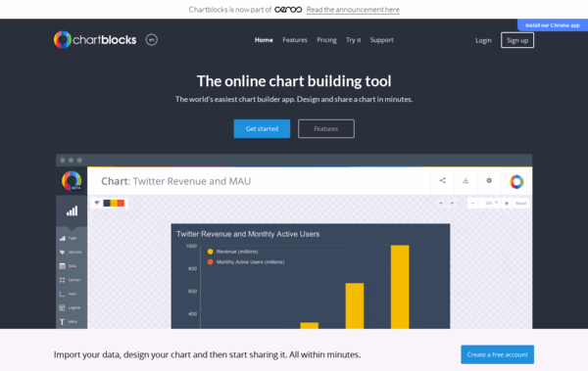Click the plus zoom in button
This screenshot has width=588, height=371.
(x=507, y=203)
